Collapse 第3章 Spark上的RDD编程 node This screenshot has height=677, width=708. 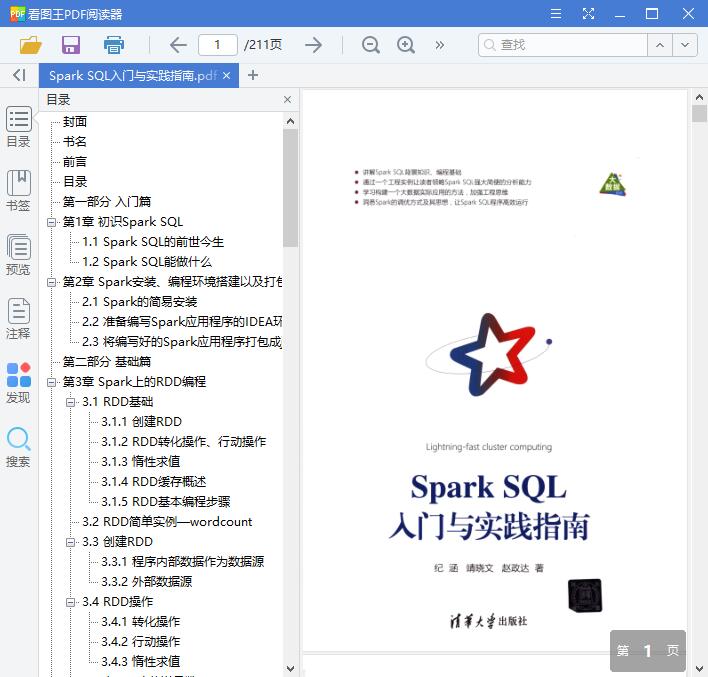(51, 382)
